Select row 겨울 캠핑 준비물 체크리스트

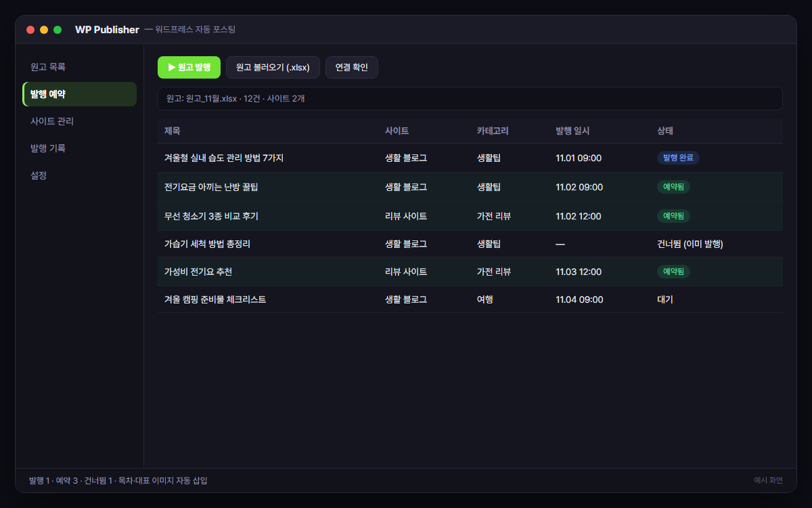click(470, 299)
